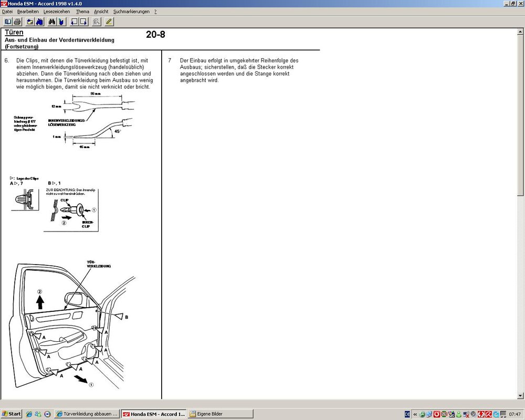Viewport: 525px width, 420px height.
Task: Expand hidden tray icons with double chevron
Action: click(x=415, y=414)
